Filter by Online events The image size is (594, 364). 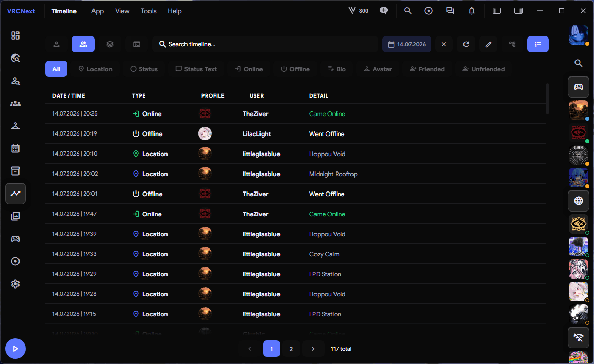click(x=249, y=69)
